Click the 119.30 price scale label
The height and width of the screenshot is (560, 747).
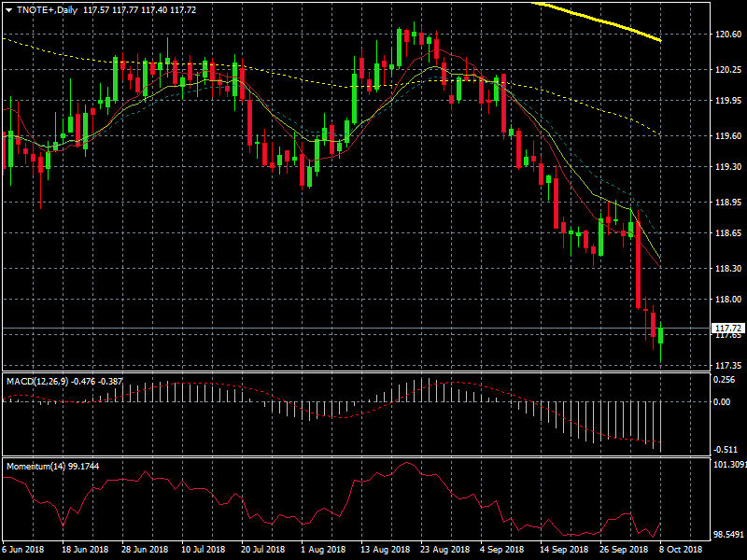(x=726, y=167)
